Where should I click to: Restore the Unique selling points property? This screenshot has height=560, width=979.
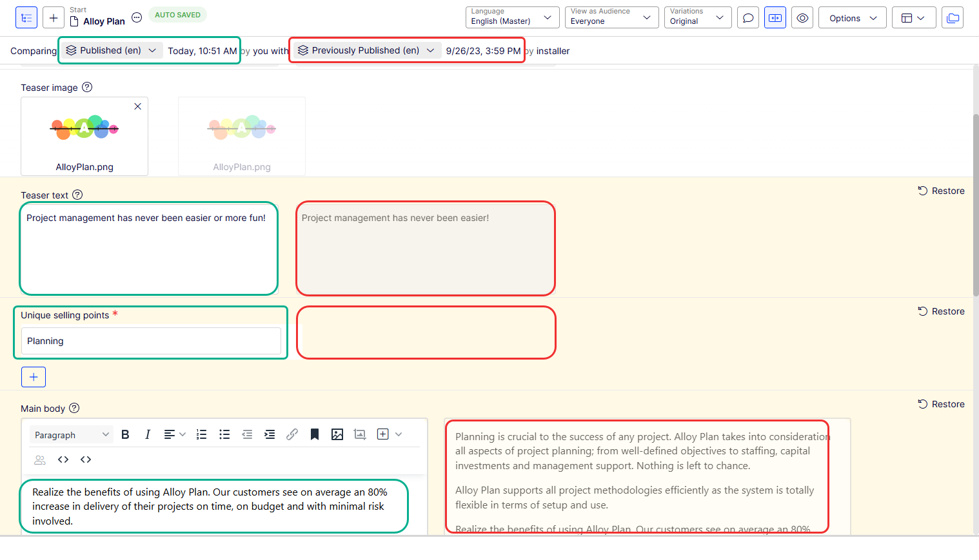coord(942,311)
